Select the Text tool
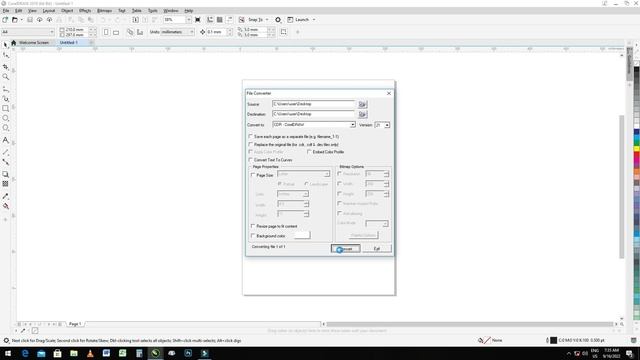This screenshot has height=360, width=640. tap(6, 140)
